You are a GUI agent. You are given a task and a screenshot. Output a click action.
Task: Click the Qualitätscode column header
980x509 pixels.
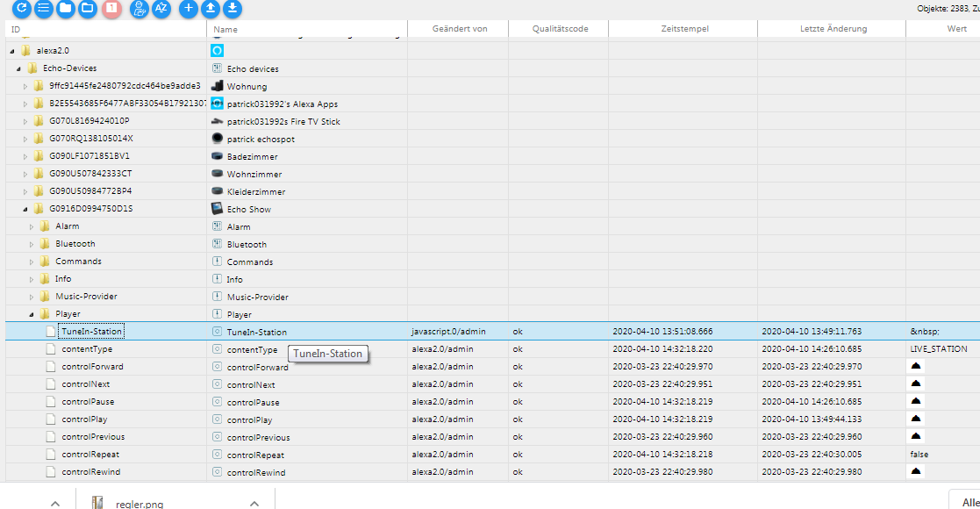click(559, 29)
